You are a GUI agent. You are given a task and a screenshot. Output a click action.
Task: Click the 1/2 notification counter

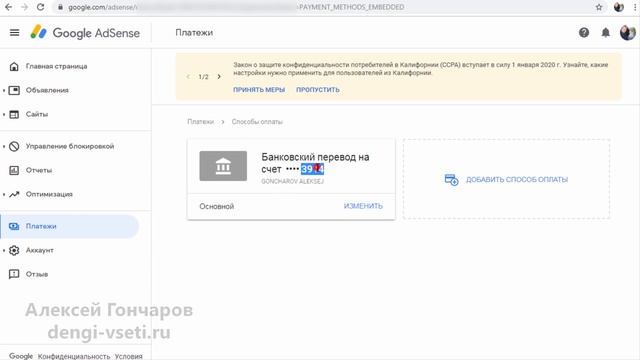(203, 77)
